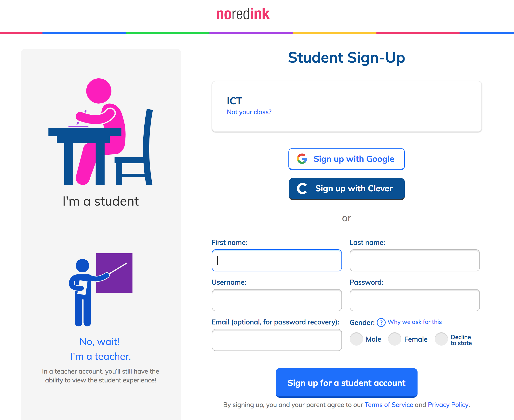
Task: Choose Decline to state for gender
Action: click(x=441, y=339)
